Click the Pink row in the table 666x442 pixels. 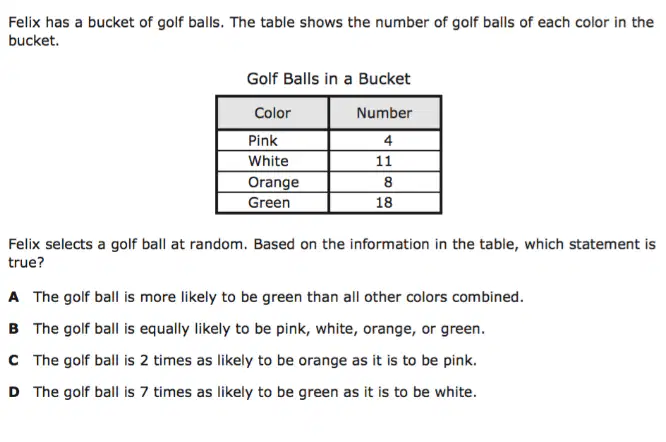click(328, 141)
